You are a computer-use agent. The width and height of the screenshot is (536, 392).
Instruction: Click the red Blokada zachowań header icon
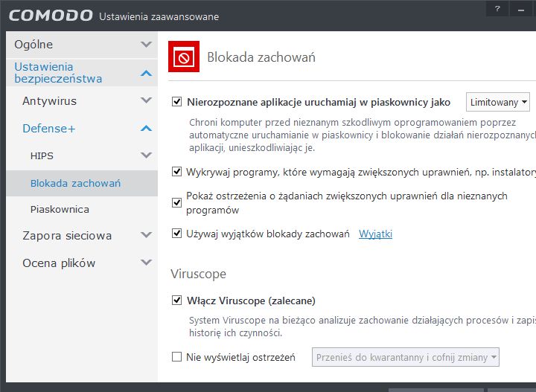183,57
